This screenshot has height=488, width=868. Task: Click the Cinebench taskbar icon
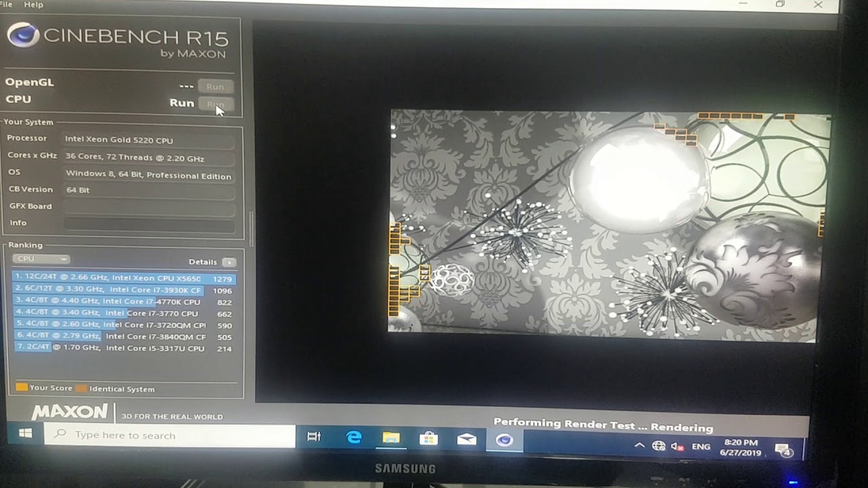[x=504, y=440]
